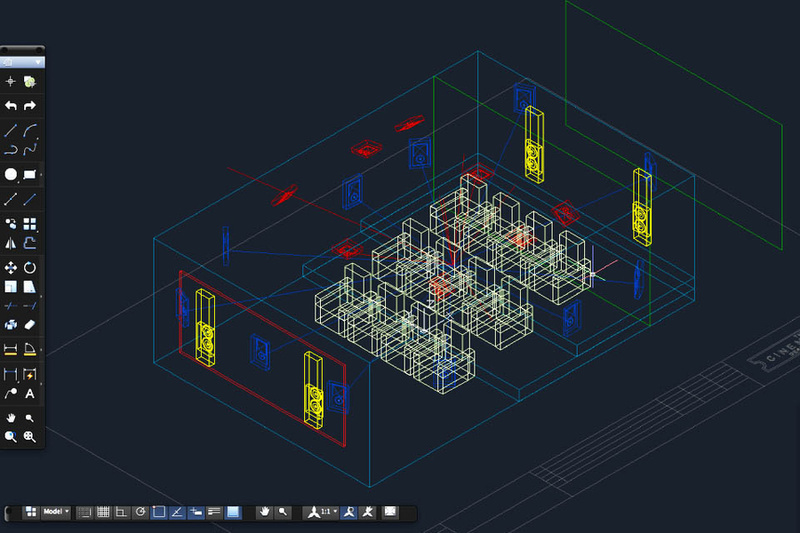Expand the array tool flyout arrow
The height and width of the screenshot is (533, 800).
38,231
